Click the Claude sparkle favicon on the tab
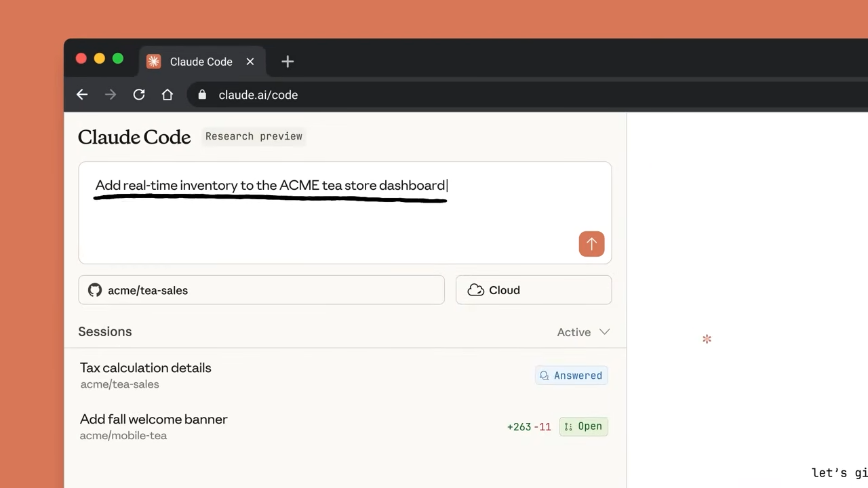Viewport: 868px width, 488px height. [153, 61]
